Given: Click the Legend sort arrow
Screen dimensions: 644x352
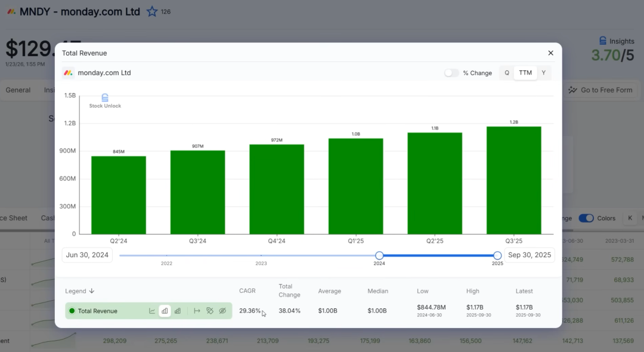Looking at the screenshot, I should tap(92, 291).
